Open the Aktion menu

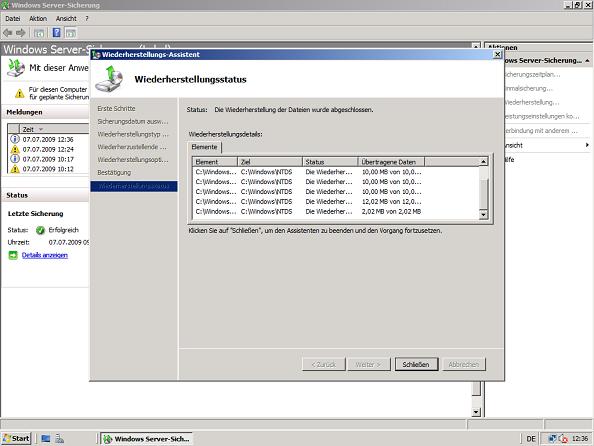click(38, 19)
